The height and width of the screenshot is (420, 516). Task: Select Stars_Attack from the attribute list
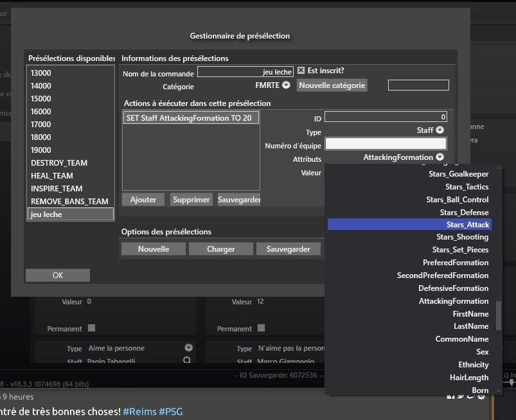468,225
